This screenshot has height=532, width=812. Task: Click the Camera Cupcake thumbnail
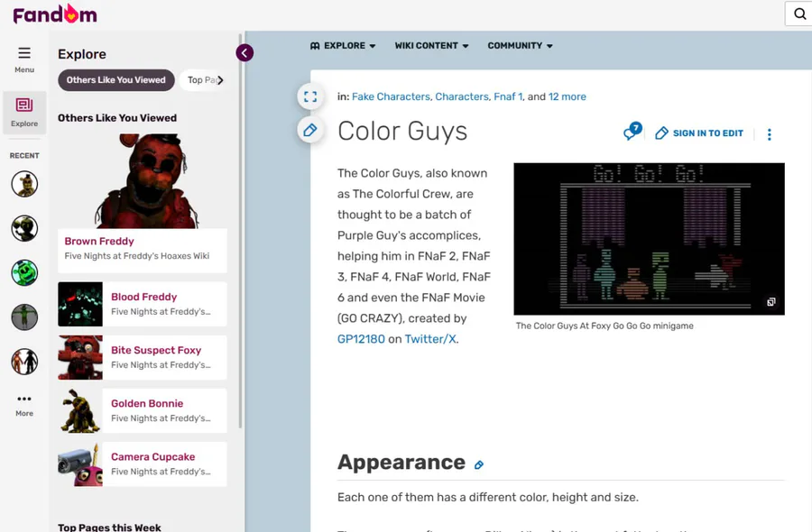80,463
